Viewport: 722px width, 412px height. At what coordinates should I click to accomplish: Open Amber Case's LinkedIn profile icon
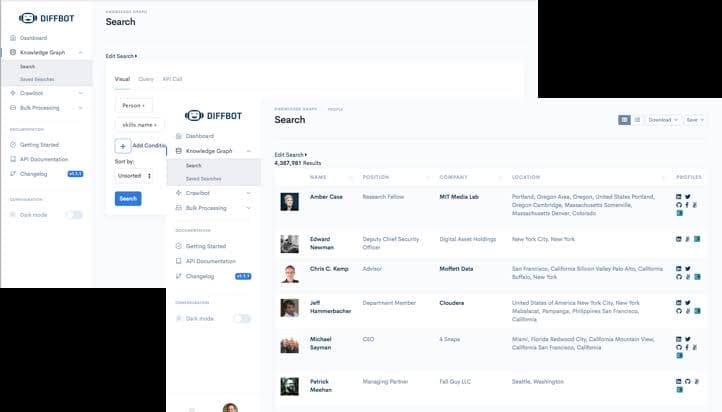coord(679,197)
